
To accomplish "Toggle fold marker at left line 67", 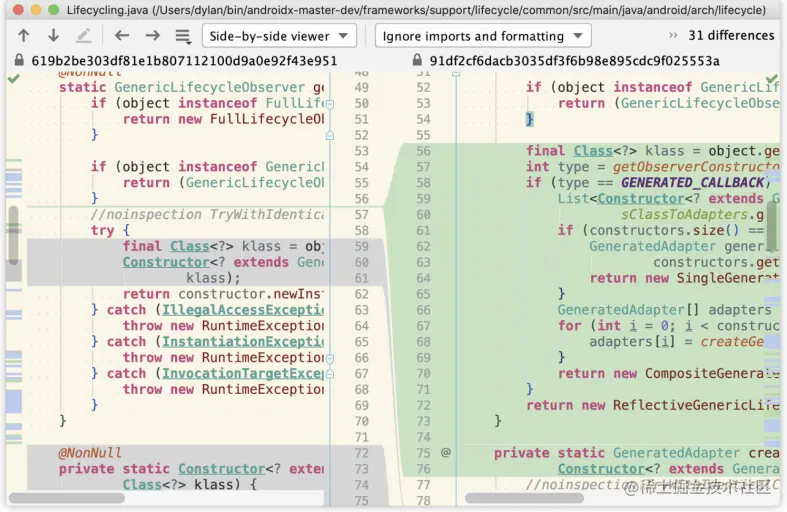I will tap(330, 374).
